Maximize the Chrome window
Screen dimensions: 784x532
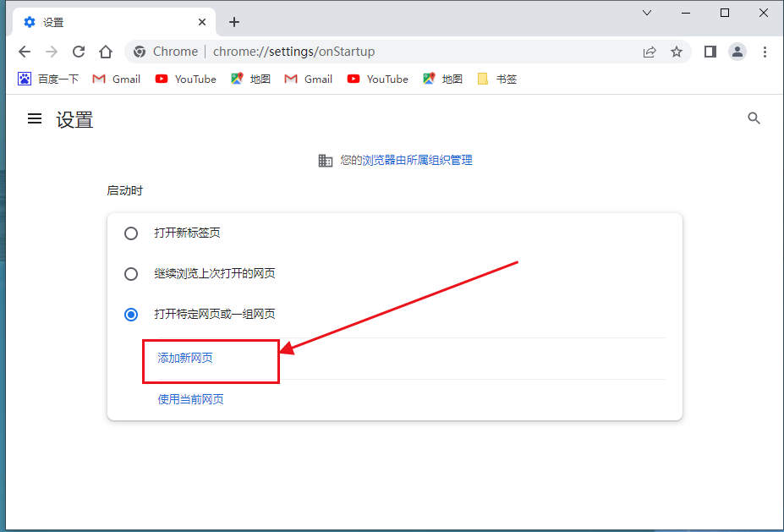pyautogui.click(x=725, y=13)
